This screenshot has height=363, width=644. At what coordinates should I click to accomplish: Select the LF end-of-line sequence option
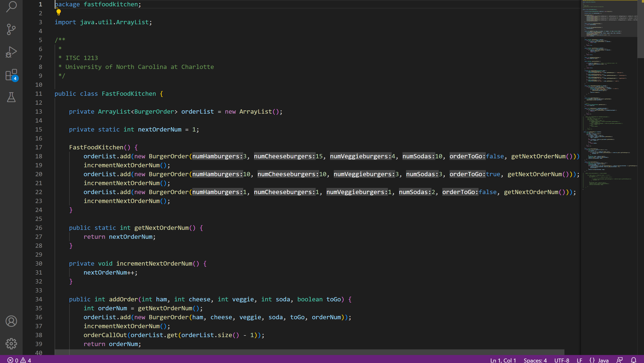(579, 360)
